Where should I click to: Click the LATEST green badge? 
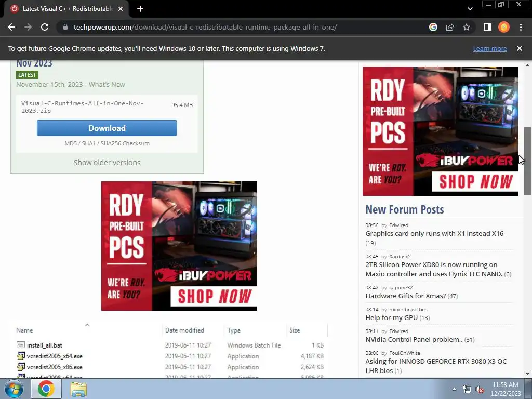[x=27, y=75]
